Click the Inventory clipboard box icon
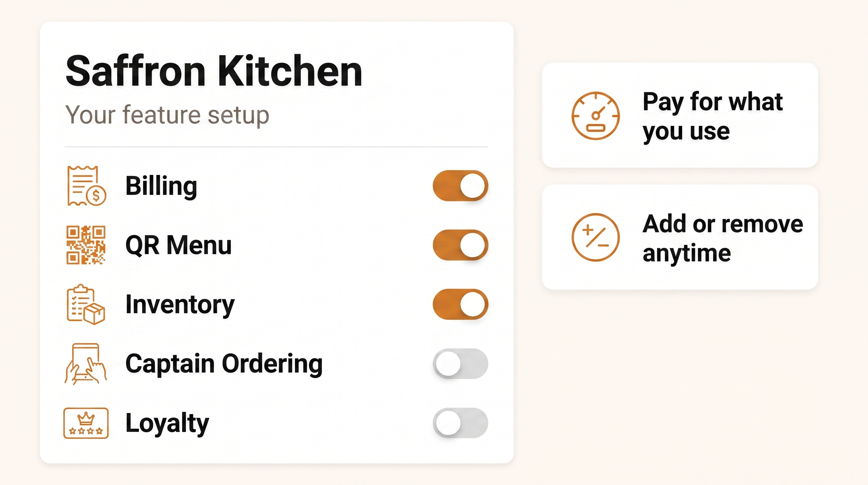This screenshot has width=868, height=485. point(86,304)
